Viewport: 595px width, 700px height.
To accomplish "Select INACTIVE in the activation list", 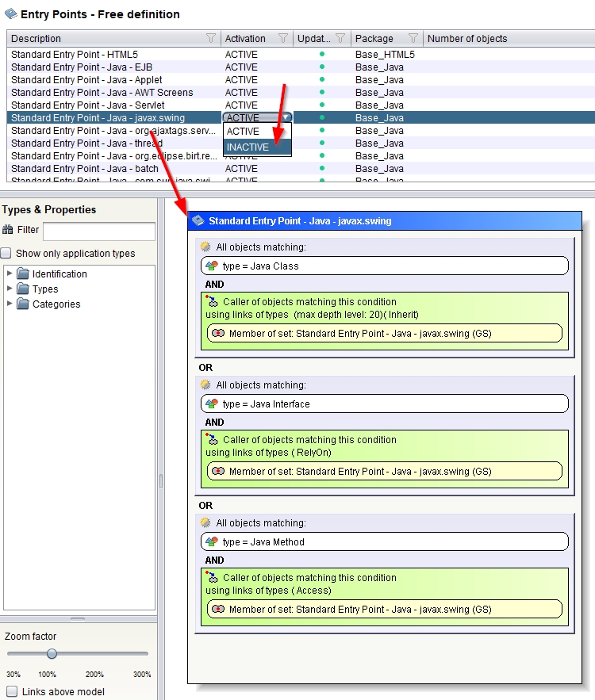I will 248,147.
